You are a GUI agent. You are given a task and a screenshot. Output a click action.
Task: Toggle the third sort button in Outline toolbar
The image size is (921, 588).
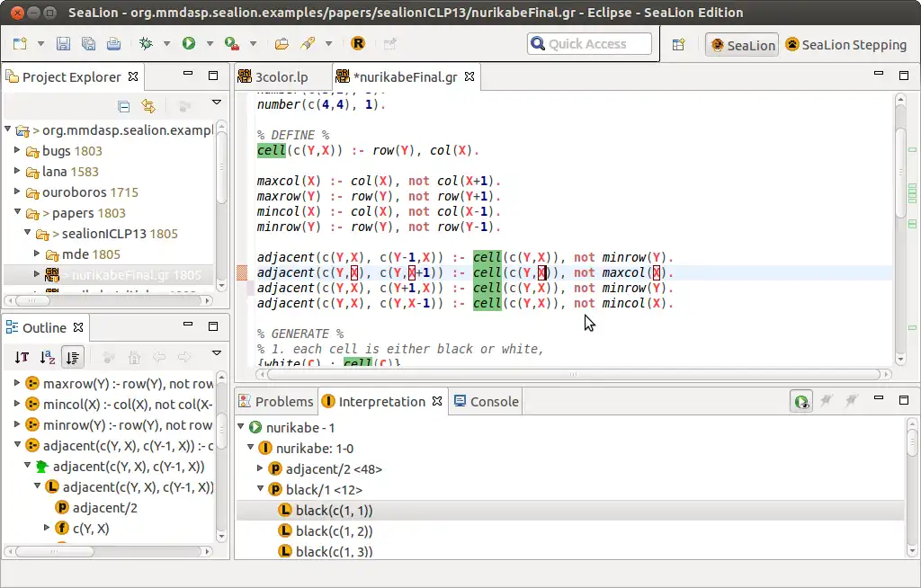pos(73,357)
